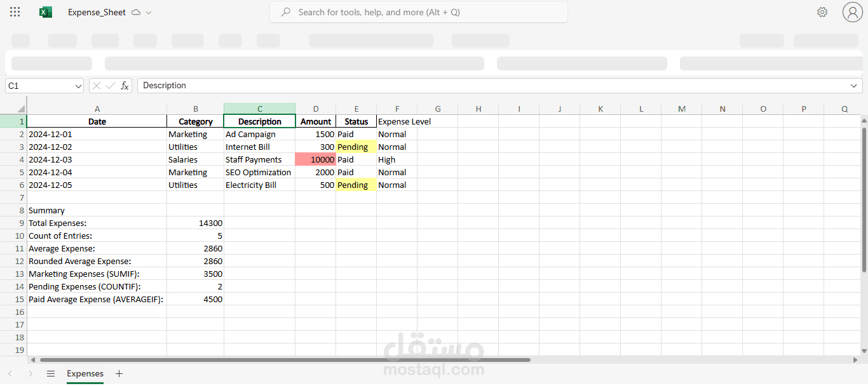The image size is (868, 386).
Task: Select the Average Expense label cell
Action: [x=97, y=248]
